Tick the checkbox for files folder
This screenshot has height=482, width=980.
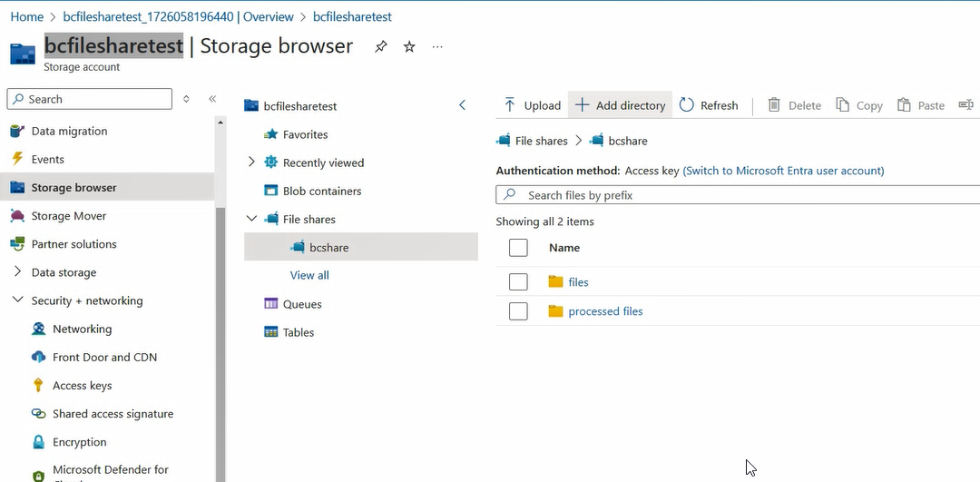click(518, 282)
